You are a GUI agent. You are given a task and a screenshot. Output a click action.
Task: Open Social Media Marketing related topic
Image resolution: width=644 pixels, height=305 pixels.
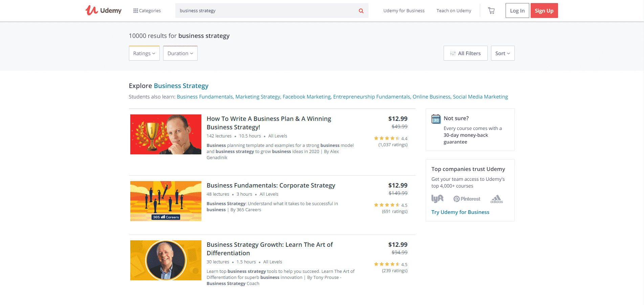coord(480,97)
